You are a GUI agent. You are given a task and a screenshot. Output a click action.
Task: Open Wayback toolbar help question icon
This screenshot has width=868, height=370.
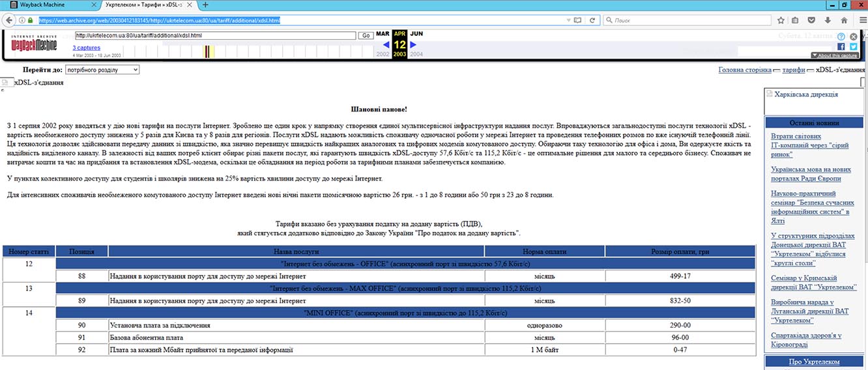pos(841,37)
